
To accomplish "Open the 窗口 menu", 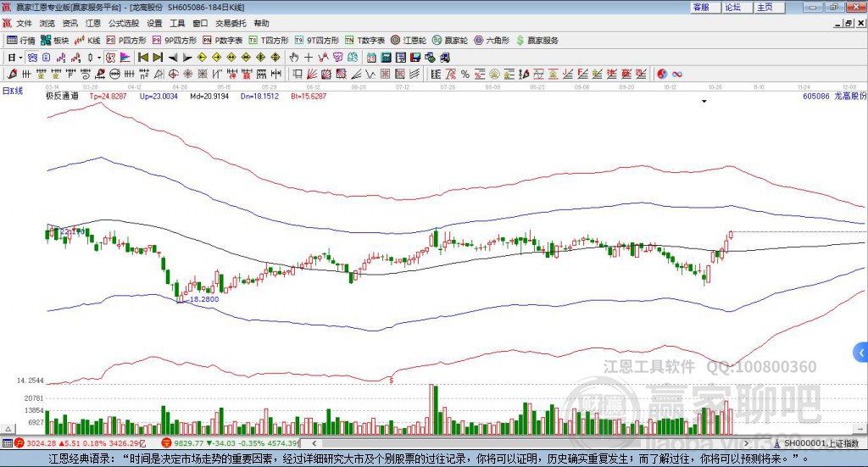I will [x=200, y=23].
